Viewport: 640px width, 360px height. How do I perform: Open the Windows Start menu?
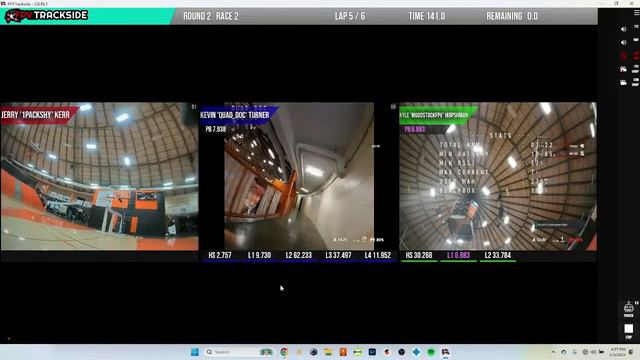click(195, 352)
